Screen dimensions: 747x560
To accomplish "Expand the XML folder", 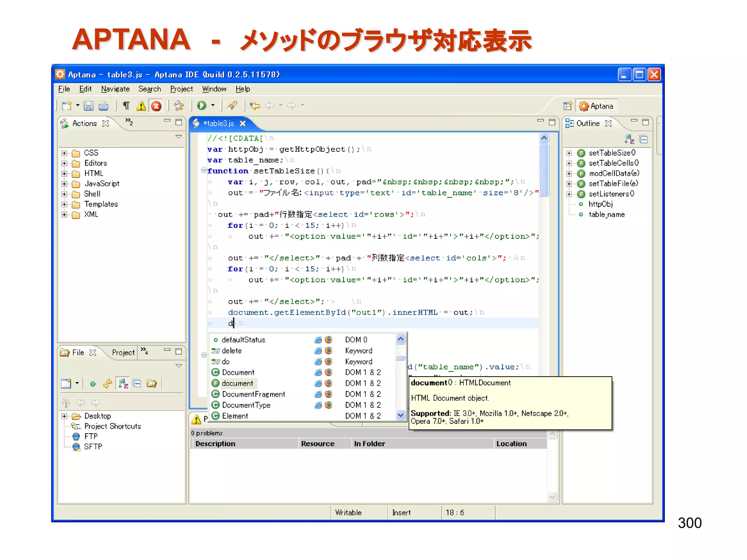I will tap(65, 214).
